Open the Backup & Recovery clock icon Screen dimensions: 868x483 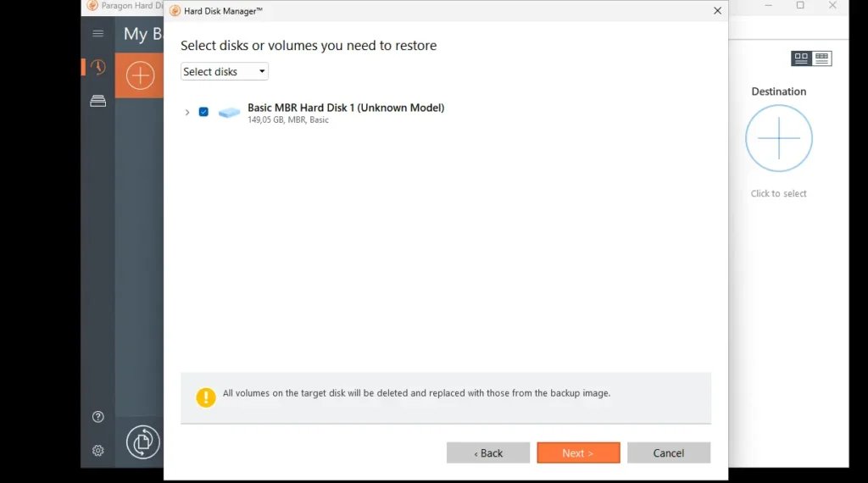(98, 67)
